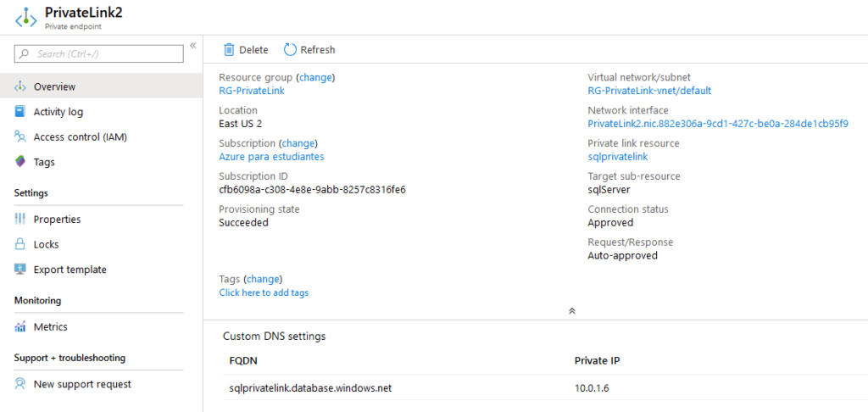Click the 'Click here to add tags' link

pos(264,293)
